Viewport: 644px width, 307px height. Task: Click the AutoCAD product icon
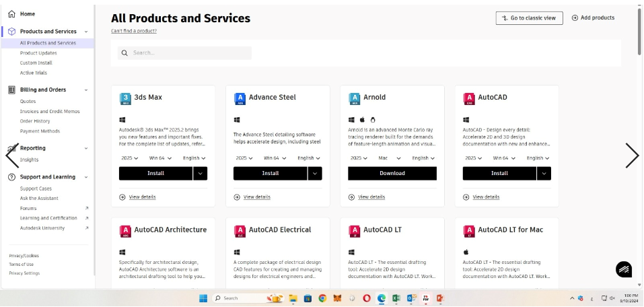click(468, 99)
